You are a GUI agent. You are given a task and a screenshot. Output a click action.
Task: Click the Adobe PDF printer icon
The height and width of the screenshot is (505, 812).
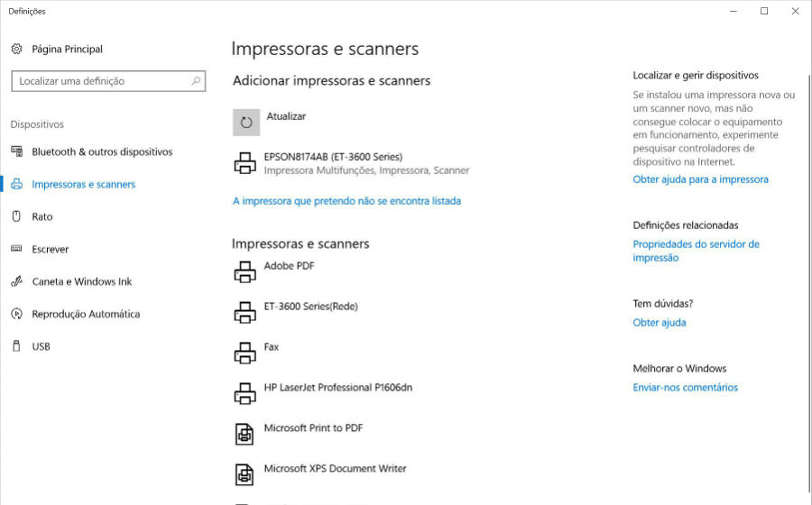coord(245,271)
